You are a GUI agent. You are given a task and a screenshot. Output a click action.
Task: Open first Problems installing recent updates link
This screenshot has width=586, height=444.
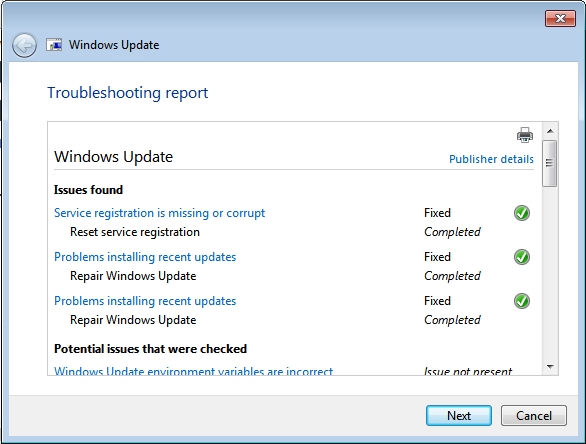pos(145,257)
